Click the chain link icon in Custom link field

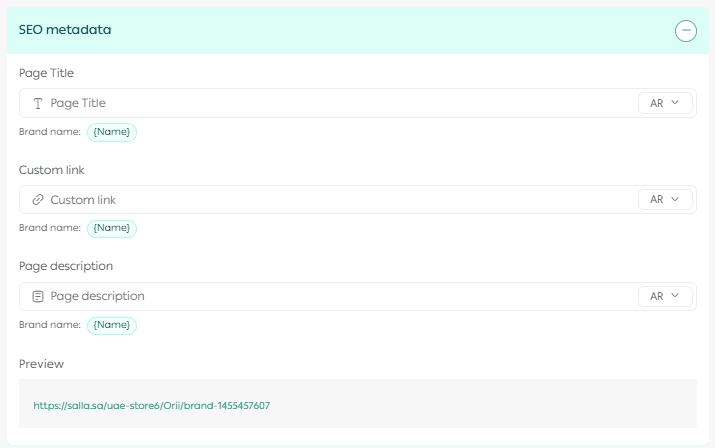click(x=38, y=200)
